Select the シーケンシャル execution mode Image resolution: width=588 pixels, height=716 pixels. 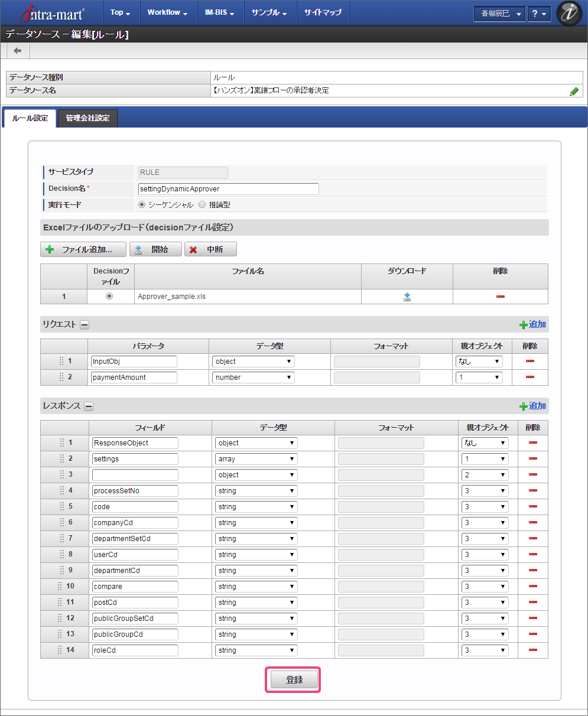pyautogui.click(x=142, y=205)
